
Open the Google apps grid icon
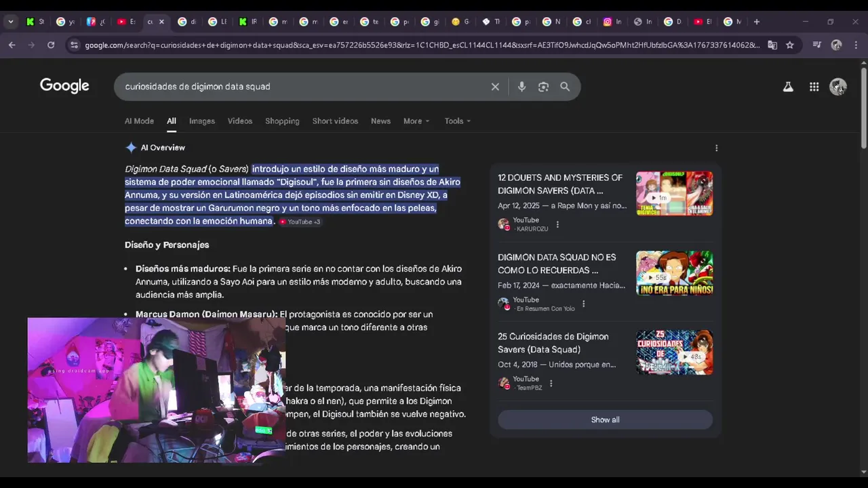coord(814,87)
